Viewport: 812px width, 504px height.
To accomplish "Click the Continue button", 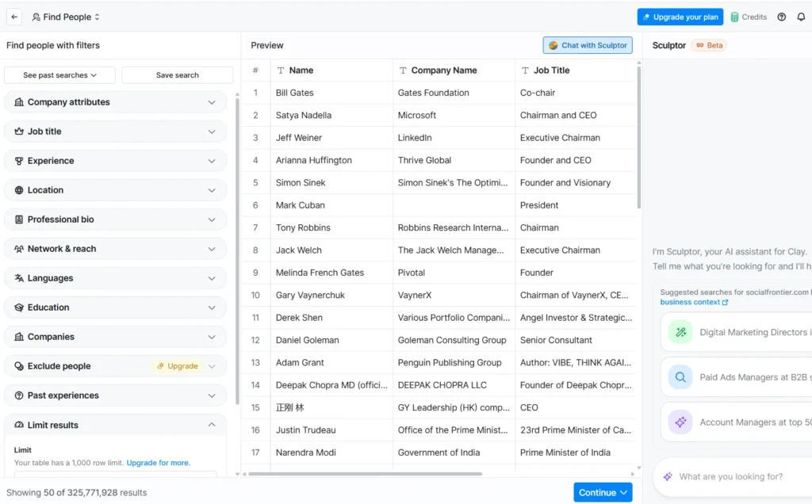I will (x=603, y=492).
